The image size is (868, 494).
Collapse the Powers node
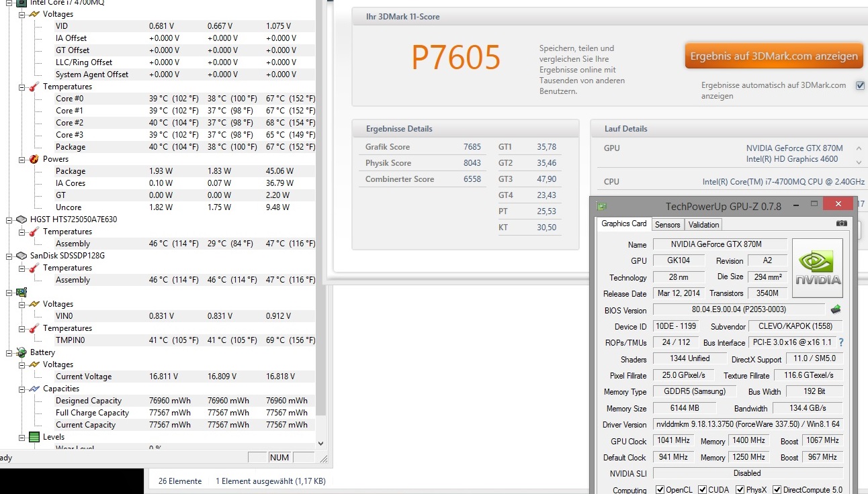click(21, 159)
